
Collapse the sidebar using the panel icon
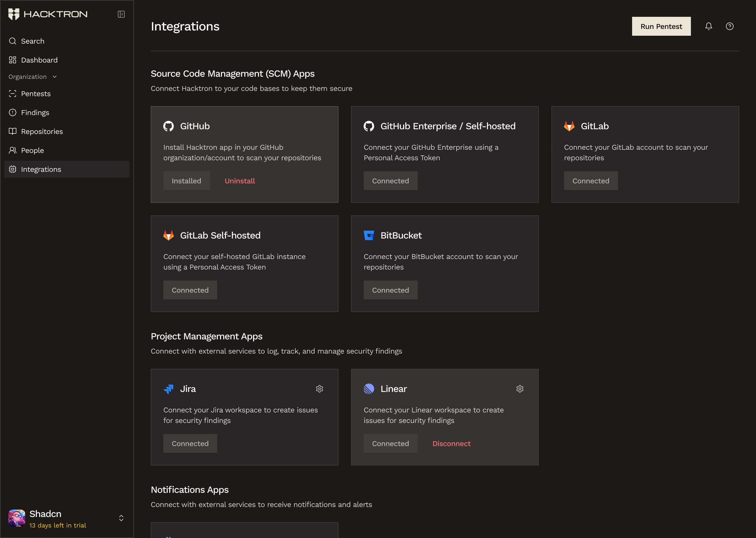[121, 14]
